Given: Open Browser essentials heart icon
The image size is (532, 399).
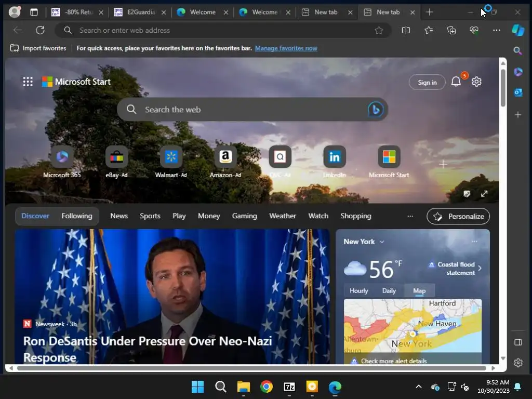Looking at the screenshot, I should (x=474, y=31).
